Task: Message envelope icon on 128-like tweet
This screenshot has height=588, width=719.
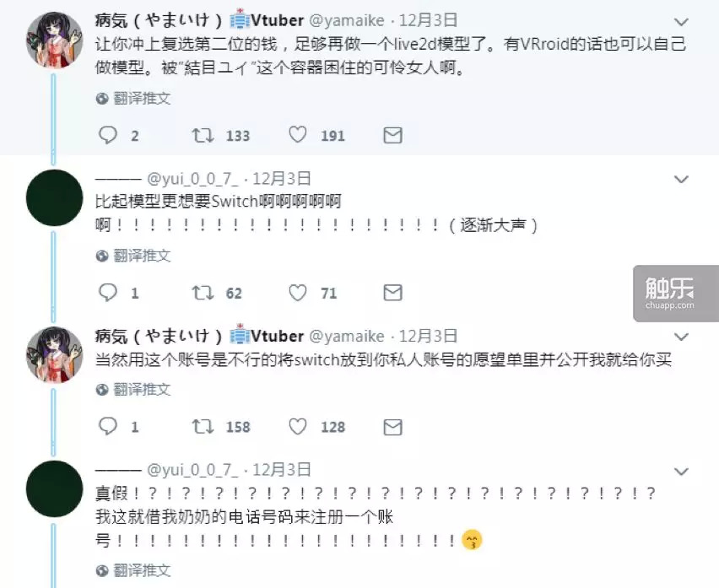Action: [x=392, y=427]
